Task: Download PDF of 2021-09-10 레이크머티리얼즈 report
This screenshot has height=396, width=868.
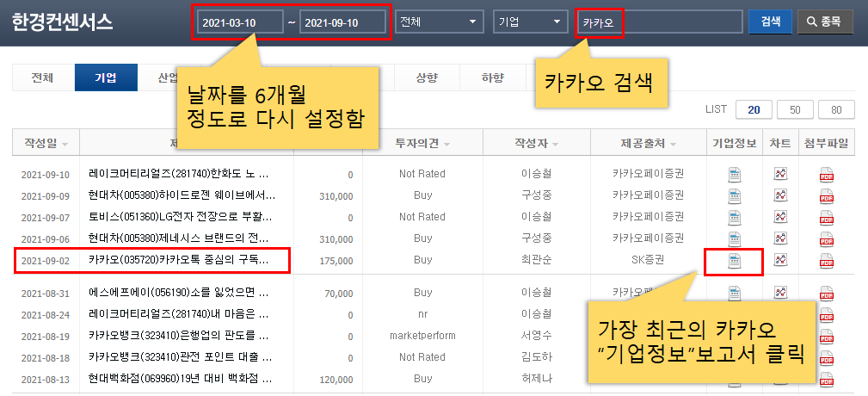Action: [x=827, y=175]
